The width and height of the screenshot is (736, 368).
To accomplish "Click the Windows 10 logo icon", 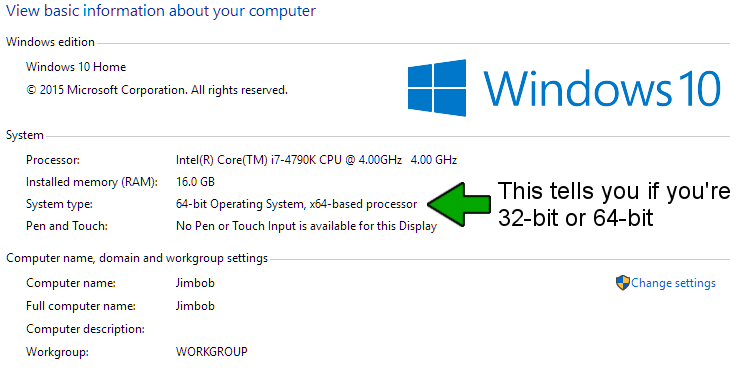I will (437, 88).
